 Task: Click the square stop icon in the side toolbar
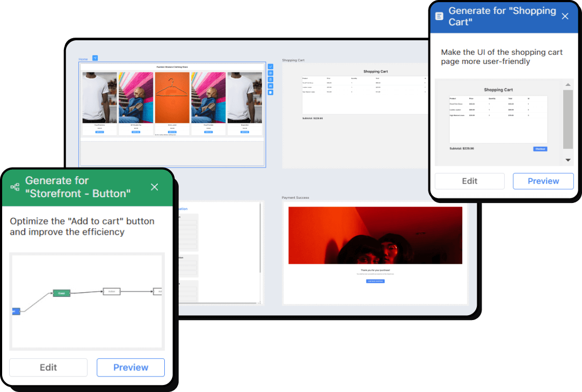pyautogui.click(x=271, y=92)
